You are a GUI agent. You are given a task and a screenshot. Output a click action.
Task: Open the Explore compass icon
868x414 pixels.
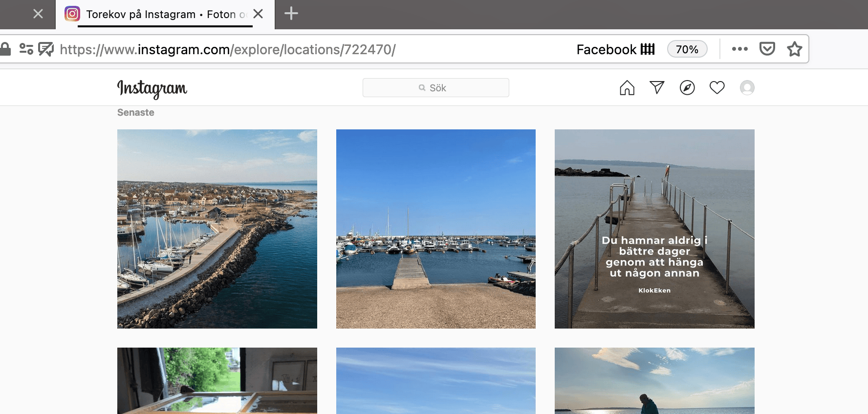tap(687, 88)
